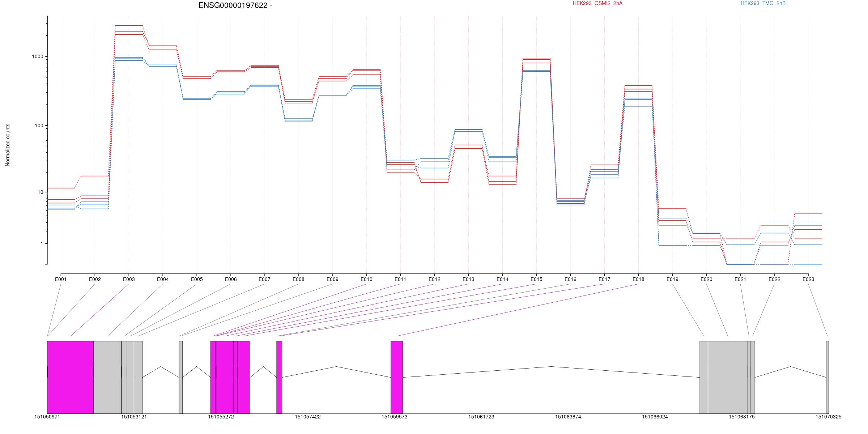Click the exon label E009
The image size is (868, 434).
pos(332,279)
